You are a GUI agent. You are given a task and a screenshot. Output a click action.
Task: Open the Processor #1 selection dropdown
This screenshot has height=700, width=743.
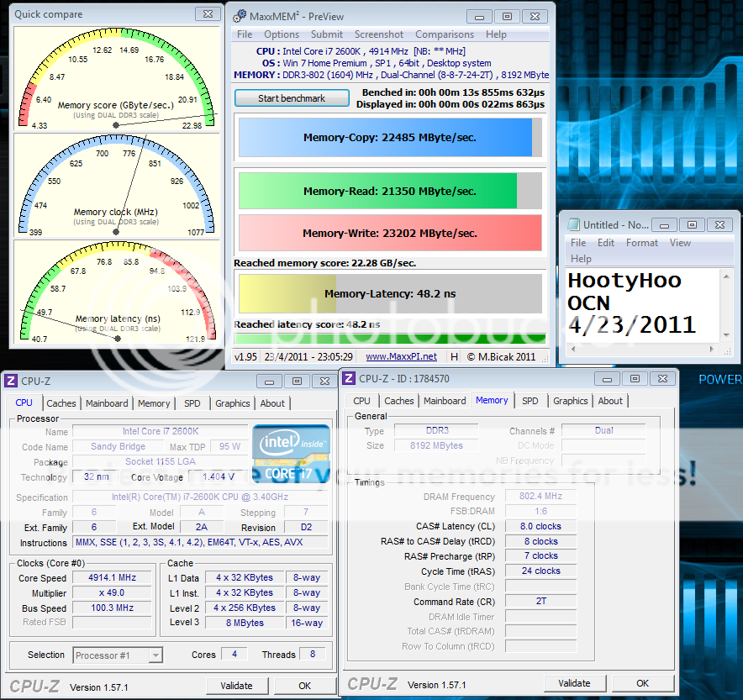click(155, 655)
